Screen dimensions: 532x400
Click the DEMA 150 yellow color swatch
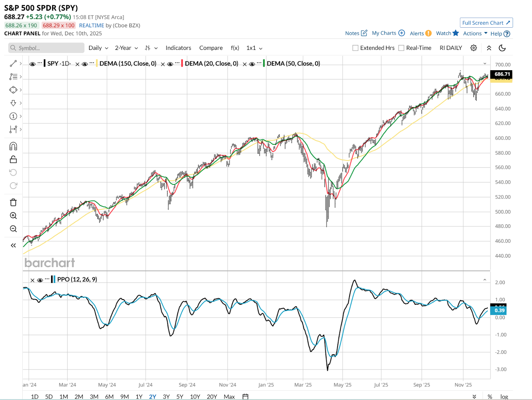point(97,63)
